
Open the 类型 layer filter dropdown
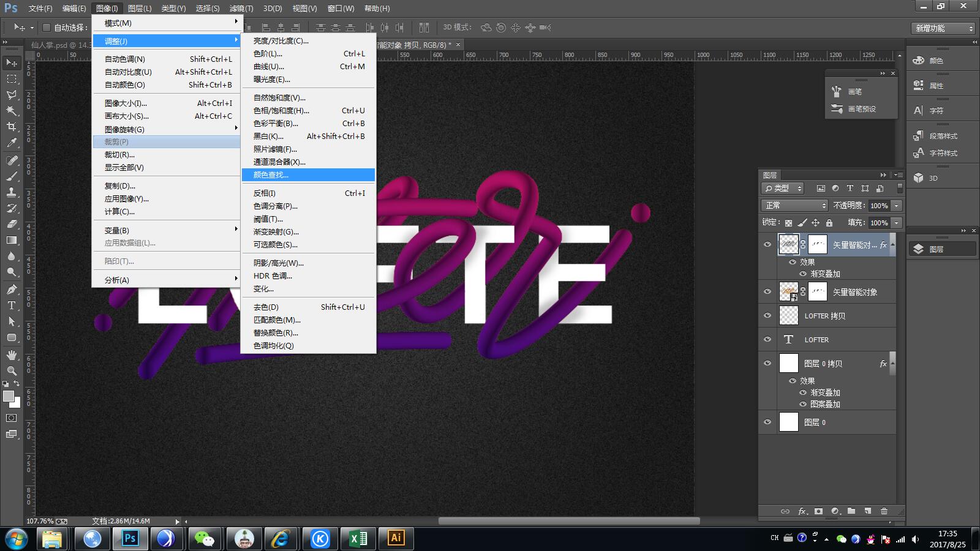pyautogui.click(x=783, y=189)
